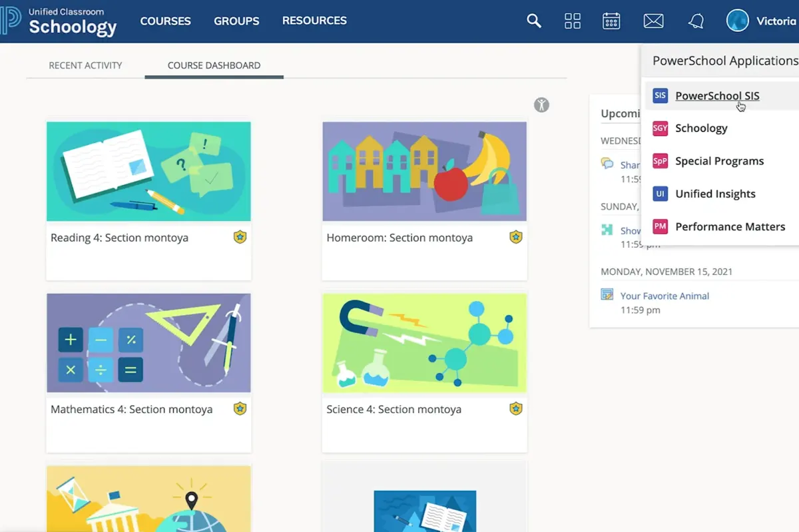The height and width of the screenshot is (532, 799).
Task: Click the SGY Schoology app icon
Action: pos(660,129)
